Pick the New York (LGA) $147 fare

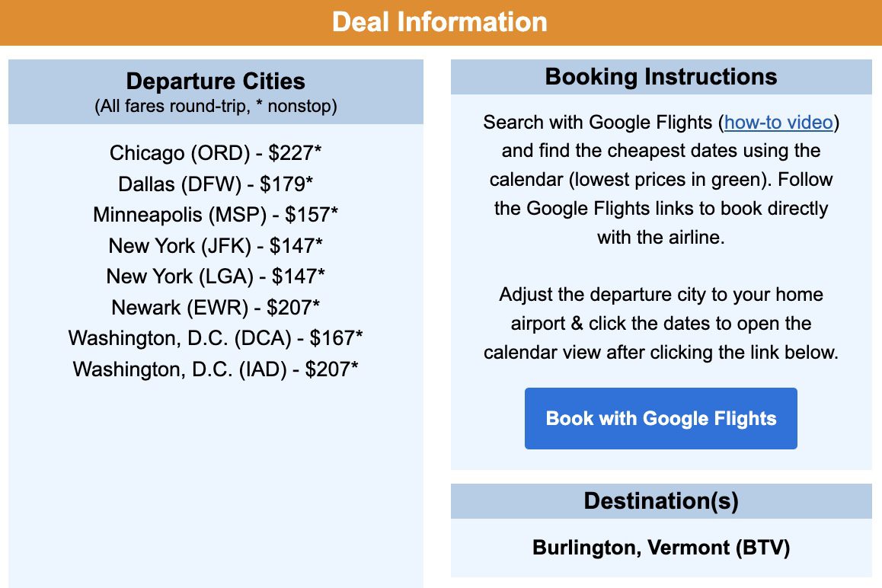216,276
